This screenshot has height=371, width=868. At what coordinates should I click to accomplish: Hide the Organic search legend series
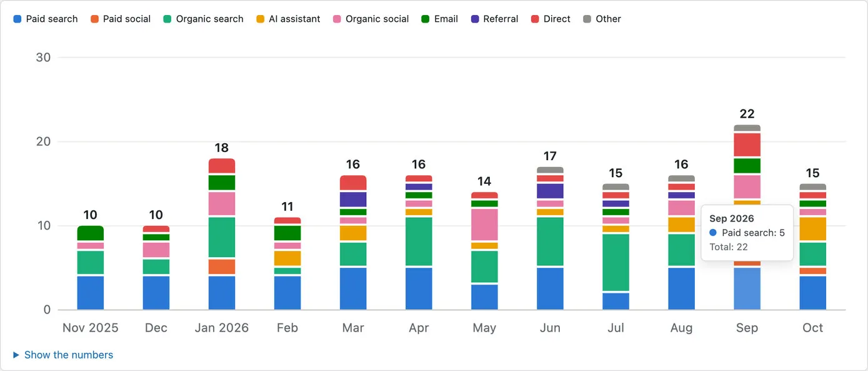click(x=203, y=19)
